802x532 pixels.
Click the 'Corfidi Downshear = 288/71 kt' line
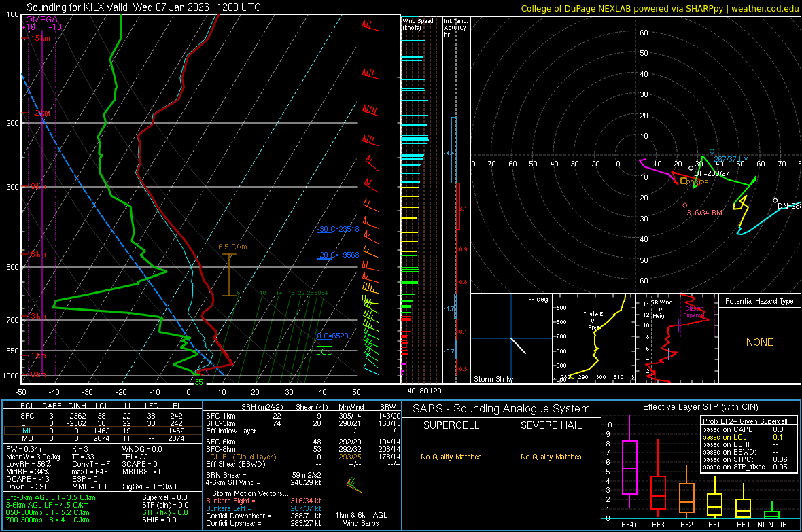pos(264,516)
